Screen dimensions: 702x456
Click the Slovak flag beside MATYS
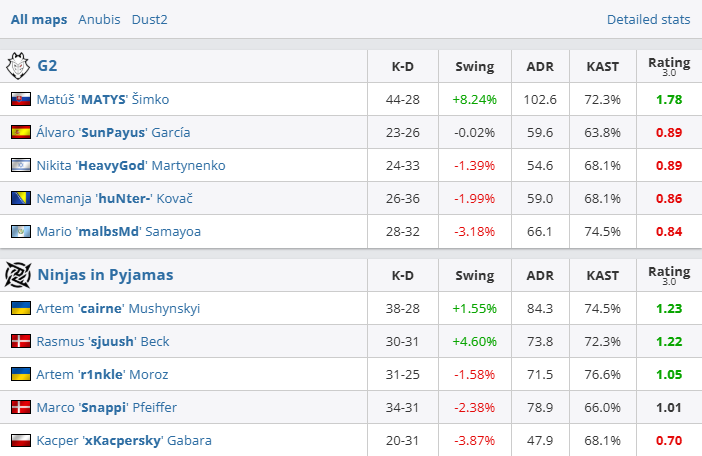tap(20, 99)
